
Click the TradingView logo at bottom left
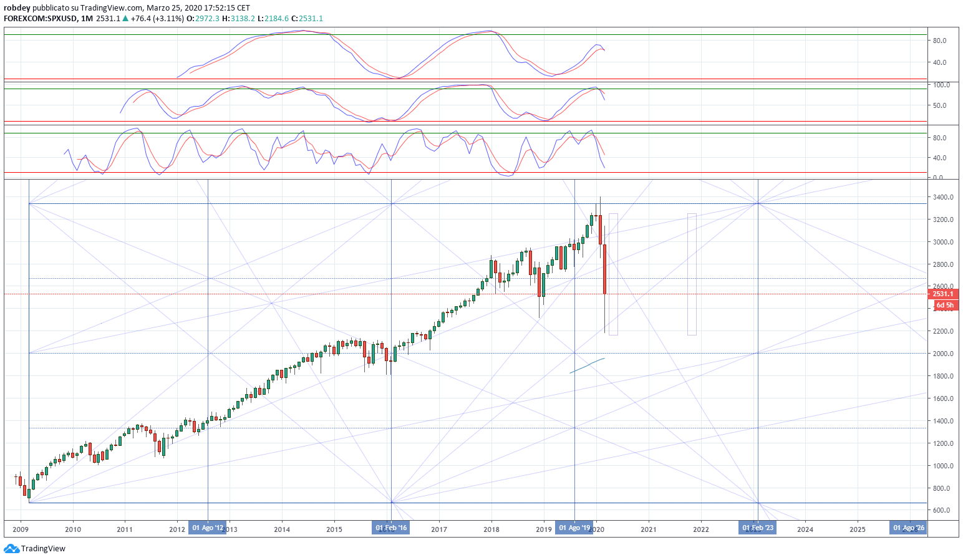click(34, 549)
